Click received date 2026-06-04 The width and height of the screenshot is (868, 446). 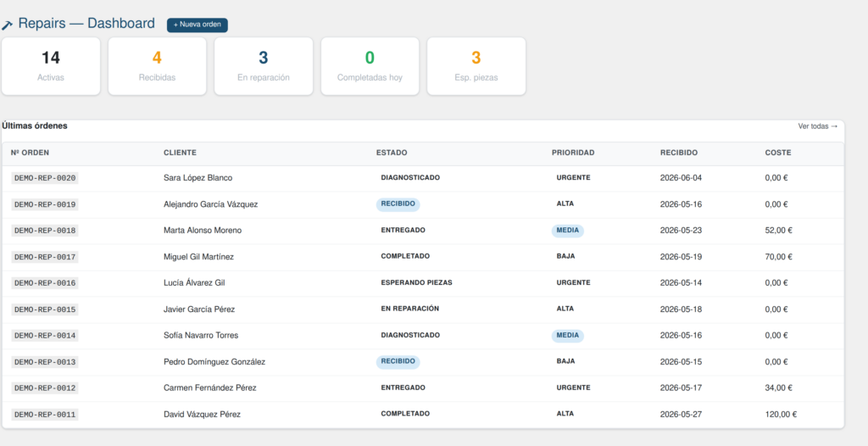(x=681, y=178)
